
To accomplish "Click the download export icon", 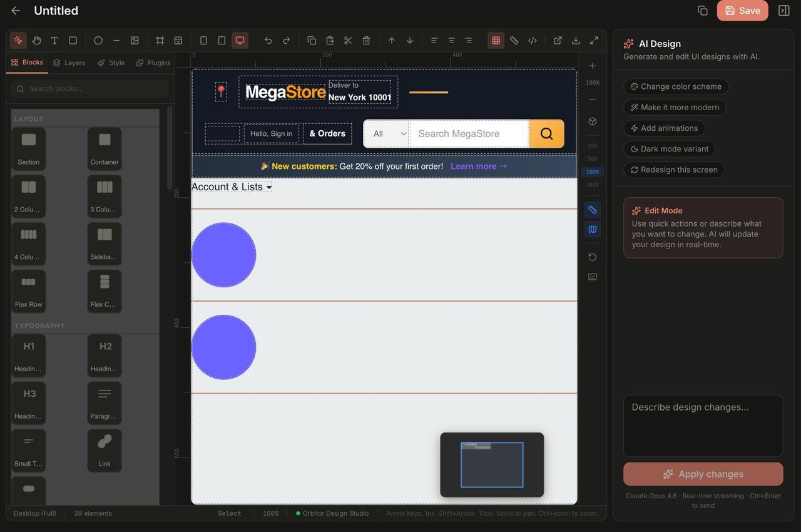I will click(576, 41).
